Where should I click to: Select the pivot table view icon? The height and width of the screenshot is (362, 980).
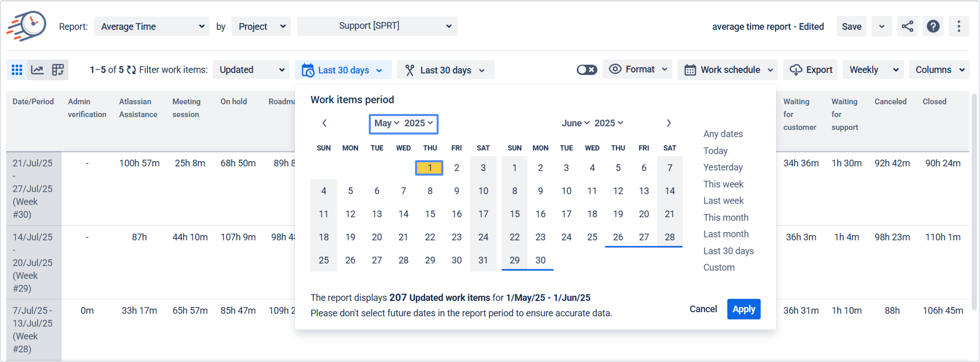click(x=58, y=70)
